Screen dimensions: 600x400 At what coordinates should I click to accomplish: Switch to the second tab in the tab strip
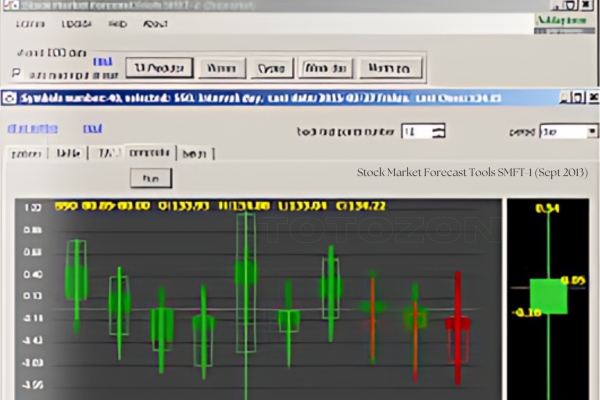pyautogui.click(x=69, y=153)
